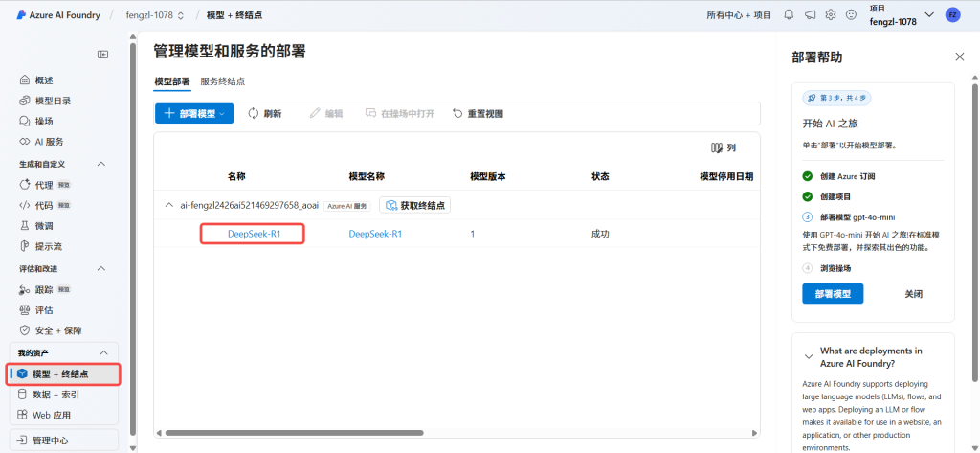Click the Azure AI 服务 badge

point(348,205)
